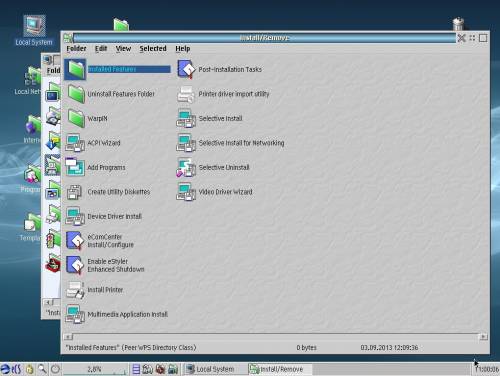500x376 pixels.
Task: Open the Multimedia Application Install icon
Action: tap(75, 314)
